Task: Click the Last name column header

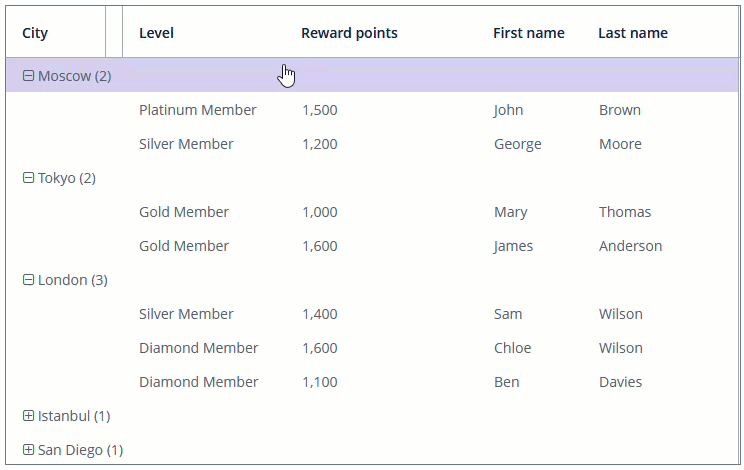Action: pos(632,33)
